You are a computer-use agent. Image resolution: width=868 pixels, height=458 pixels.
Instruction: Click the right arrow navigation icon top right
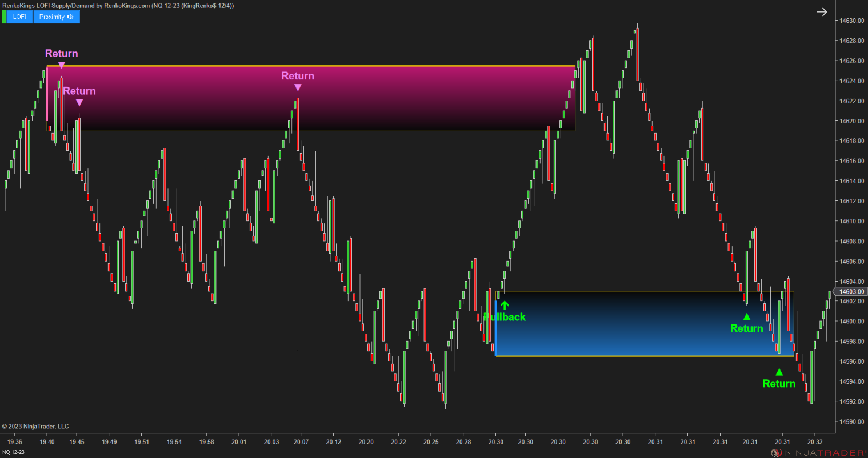tap(822, 11)
